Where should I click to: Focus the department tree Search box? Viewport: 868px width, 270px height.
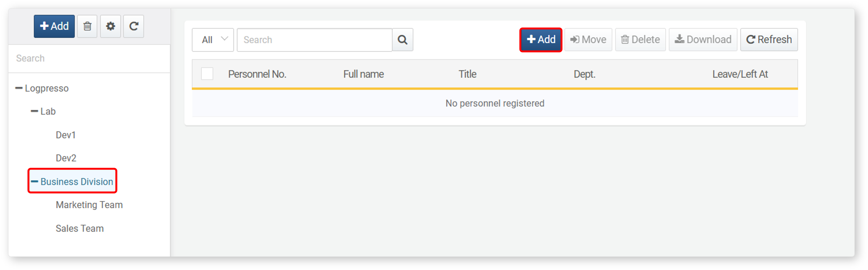pos(89,58)
